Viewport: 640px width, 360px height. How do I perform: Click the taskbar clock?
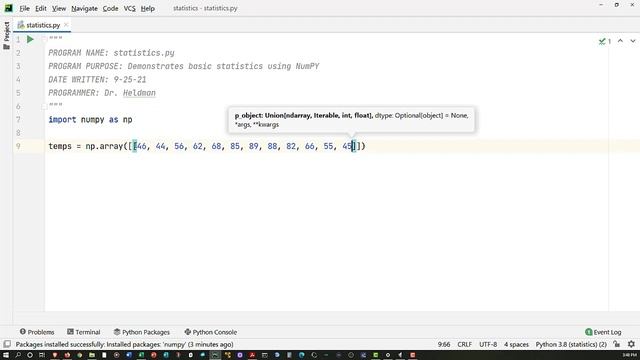629,355
